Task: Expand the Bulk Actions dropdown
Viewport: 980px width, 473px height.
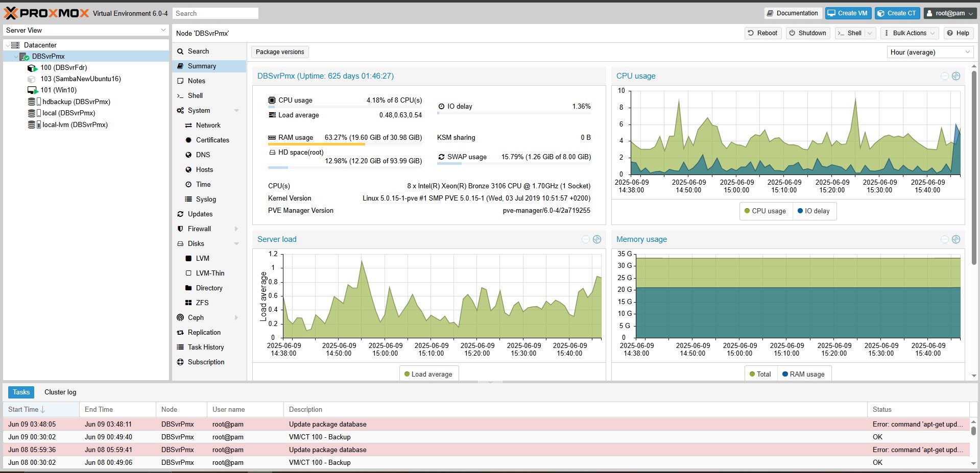Action: pos(910,33)
